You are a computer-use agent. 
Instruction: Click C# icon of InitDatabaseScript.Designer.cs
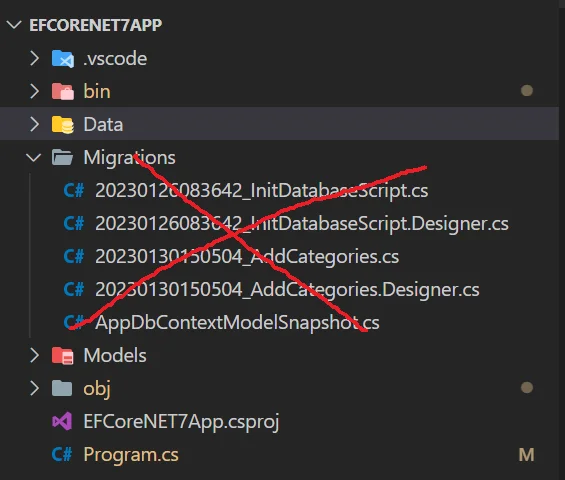click(x=74, y=223)
